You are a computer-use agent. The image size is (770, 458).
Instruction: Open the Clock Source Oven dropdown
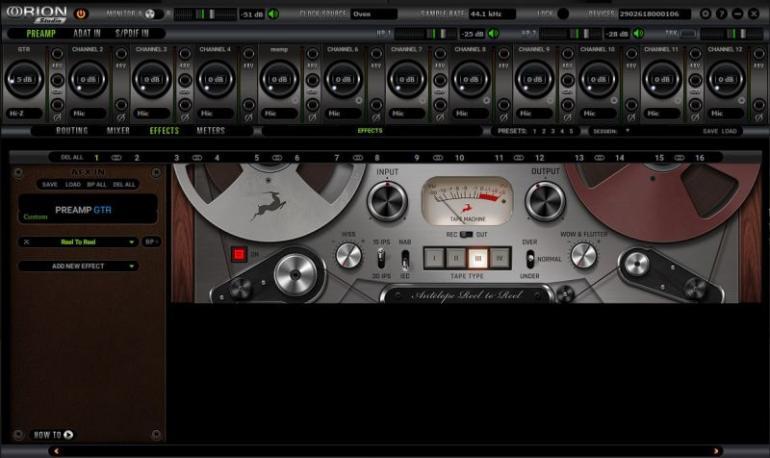(374, 14)
